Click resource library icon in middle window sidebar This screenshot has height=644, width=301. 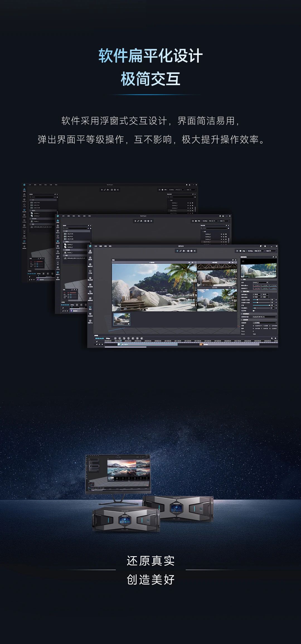[58, 220]
